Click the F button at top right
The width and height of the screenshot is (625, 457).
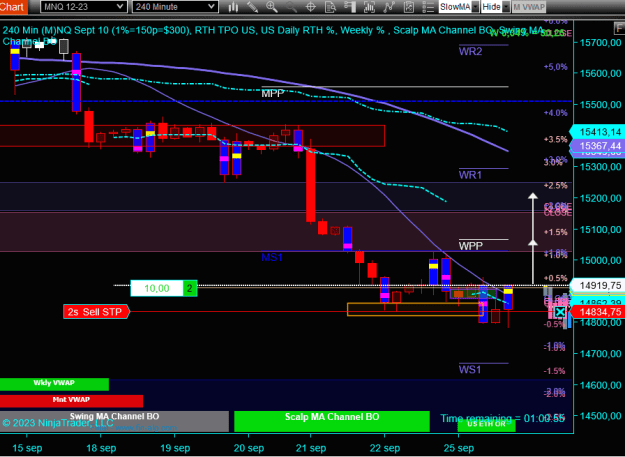click(x=619, y=28)
